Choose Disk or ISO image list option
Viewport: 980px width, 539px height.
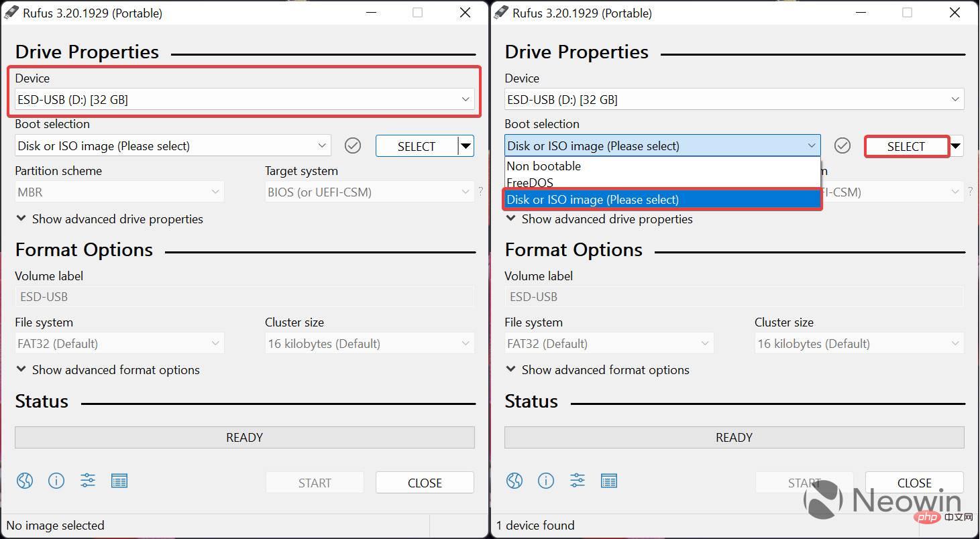tap(662, 199)
